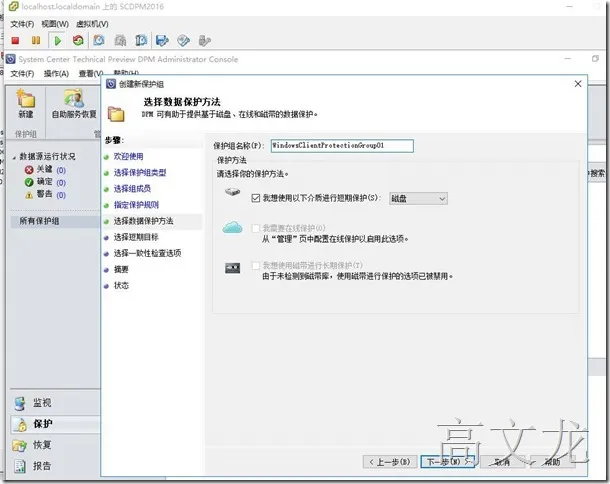Screen dimensions: 610x484
Task: Collapse the 数据源运行状况 tree node
Action: click(x=14, y=157)
